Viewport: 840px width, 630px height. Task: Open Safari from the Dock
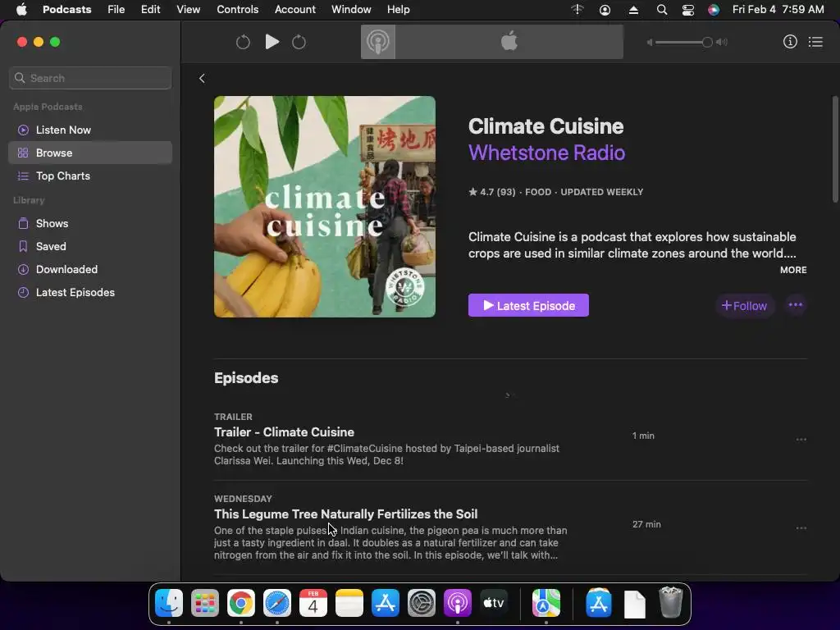click(277, 603)
